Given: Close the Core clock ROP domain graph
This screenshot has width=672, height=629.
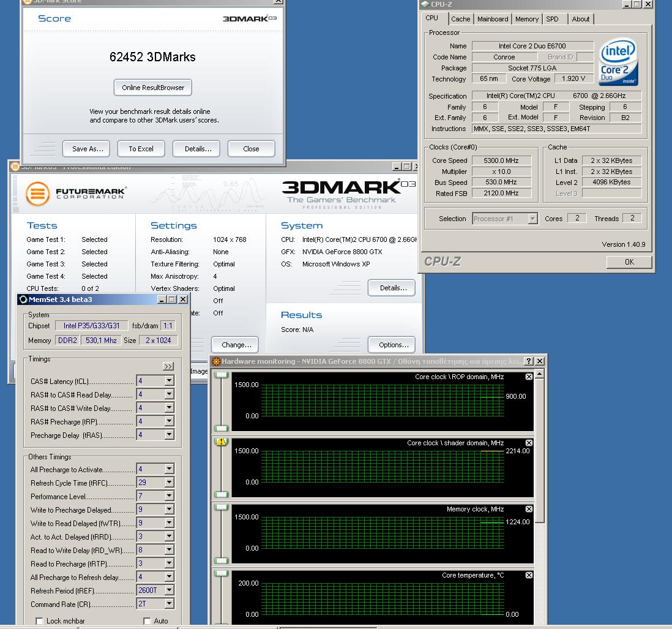Looking at the screenshot, I should [529, 377].
